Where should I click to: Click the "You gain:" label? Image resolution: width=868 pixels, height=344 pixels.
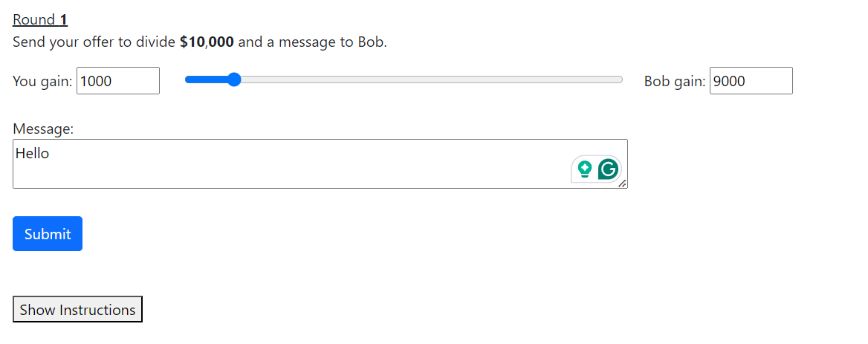pos(42,82)
